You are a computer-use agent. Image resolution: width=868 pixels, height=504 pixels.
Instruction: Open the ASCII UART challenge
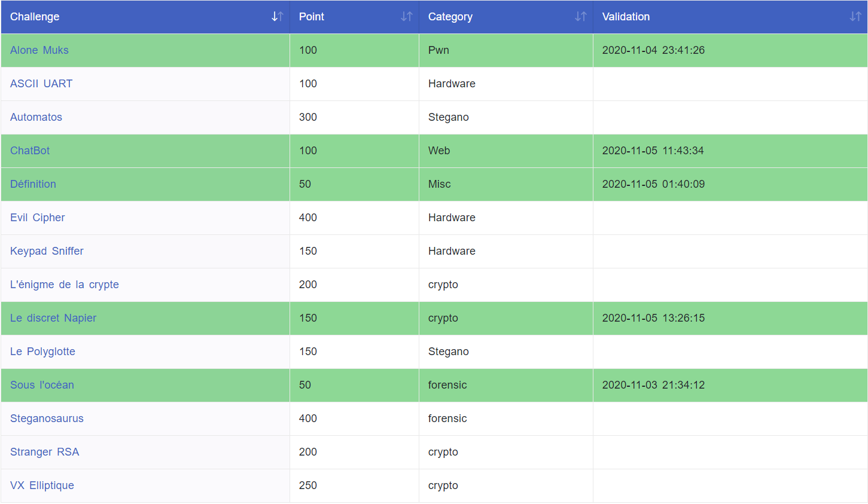pos(41,84)
